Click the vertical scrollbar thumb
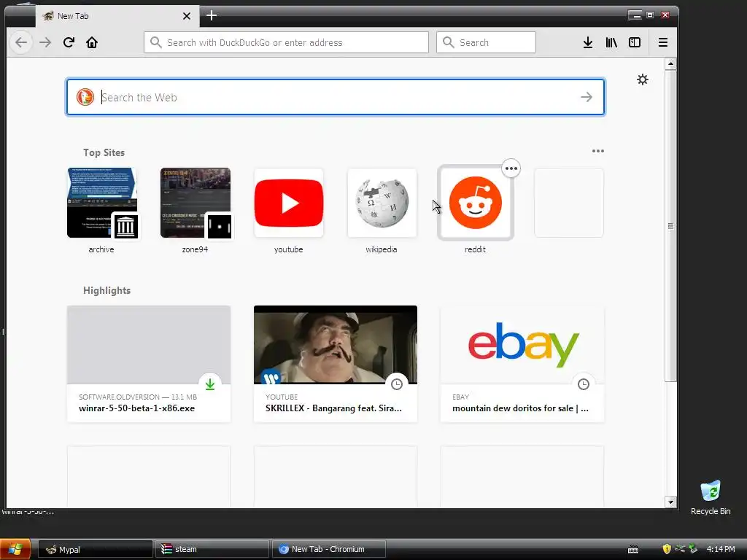Image resolution: width=747 pixels, height=560 pixels. click(671, 226)
